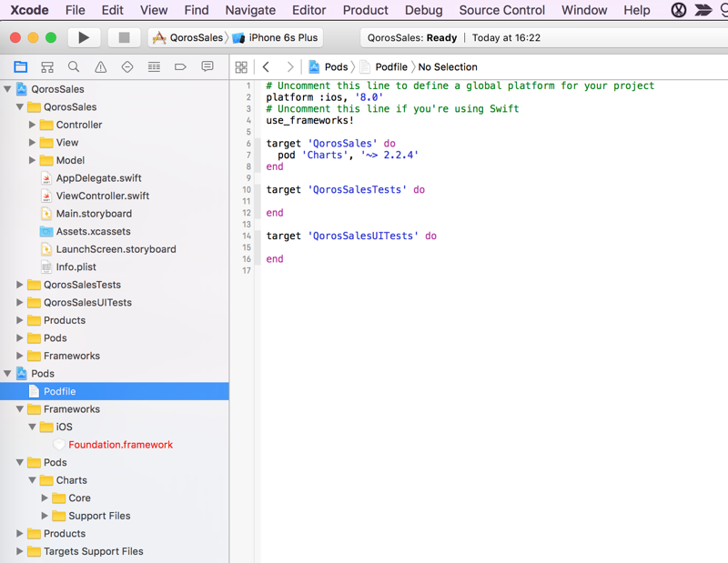Open the Editor menu

click(x=308, y=10)
